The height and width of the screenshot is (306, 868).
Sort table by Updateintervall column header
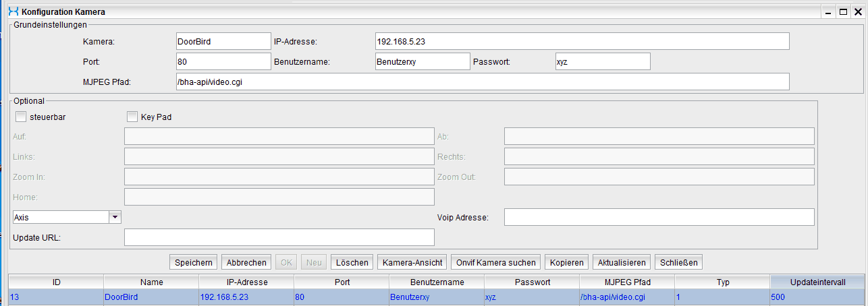(817, 282)
